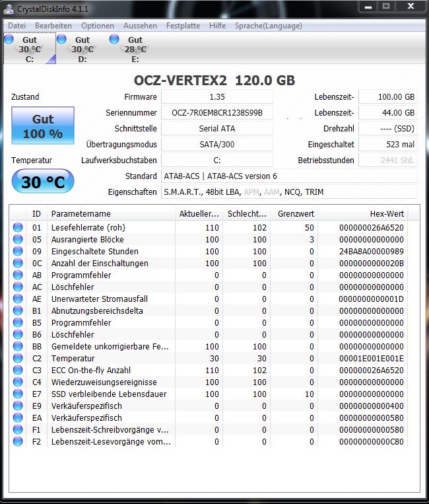The height and width of the screenshot is (504, 429).
Task: Select the SSD verbleibende Lebensdauer parameter name
Action: pos(109,394)
